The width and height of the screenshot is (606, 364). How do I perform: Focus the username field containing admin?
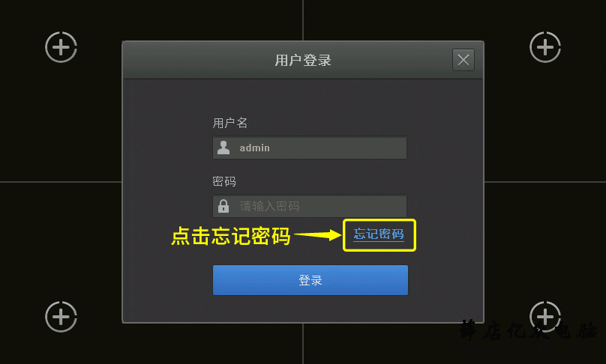click(310, 148)
